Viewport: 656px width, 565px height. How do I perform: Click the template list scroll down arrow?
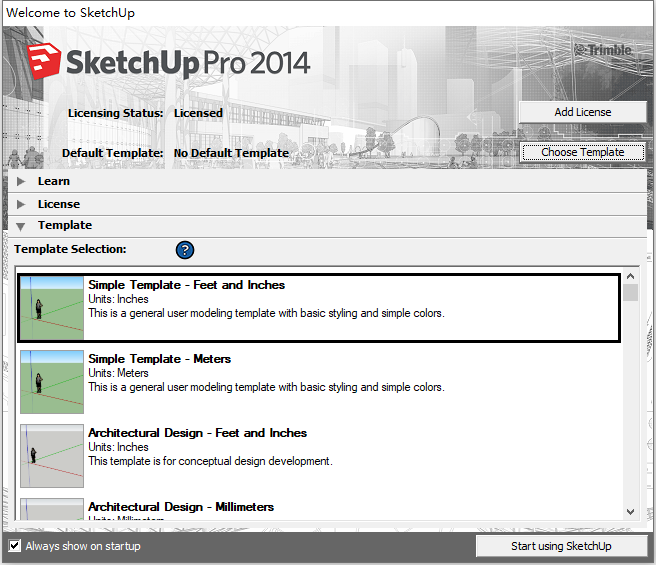[x=630, y=511]
